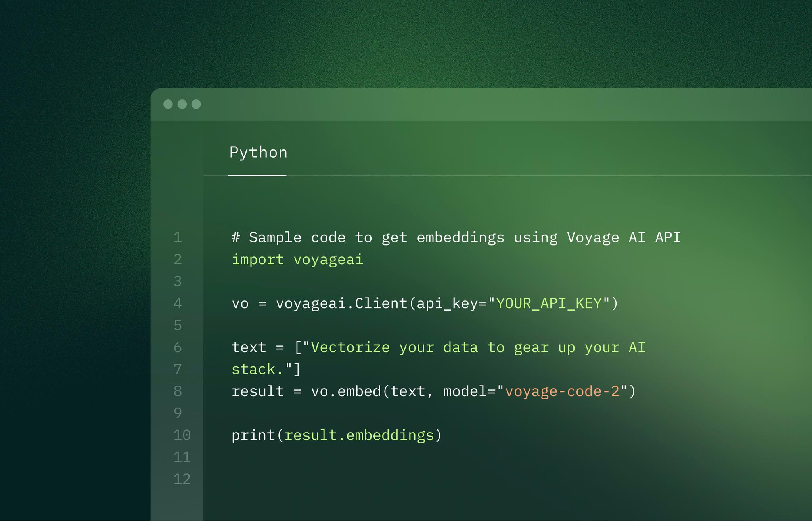Click the YOUR_API_KEY string
This screenshot has width=812, height=521.
[x=549, y=303]
